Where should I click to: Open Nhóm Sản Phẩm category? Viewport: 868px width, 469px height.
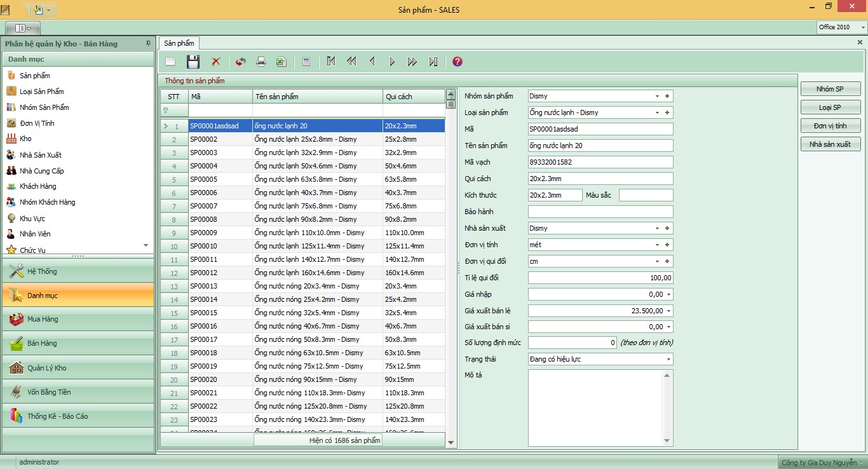44,107
